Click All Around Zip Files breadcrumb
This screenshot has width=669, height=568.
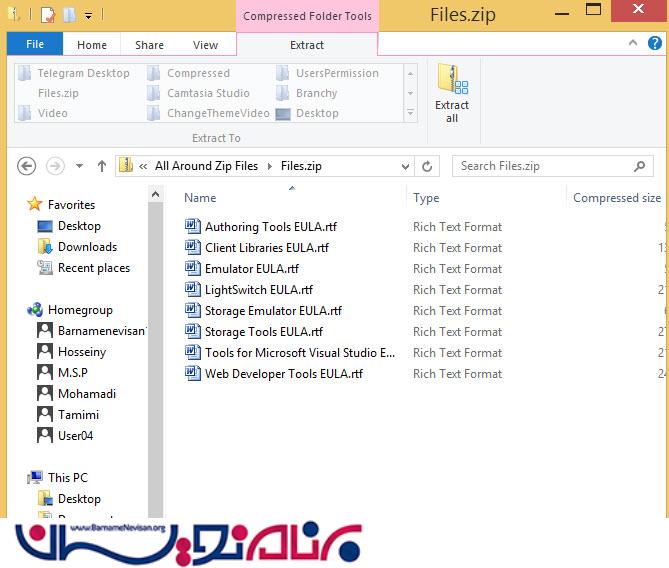[206, 166]
